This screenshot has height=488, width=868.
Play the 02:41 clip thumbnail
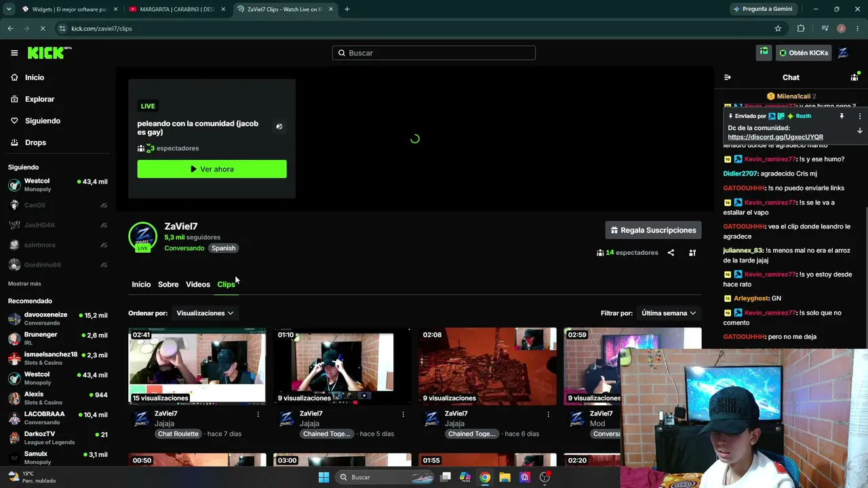[x=197, y=366]
